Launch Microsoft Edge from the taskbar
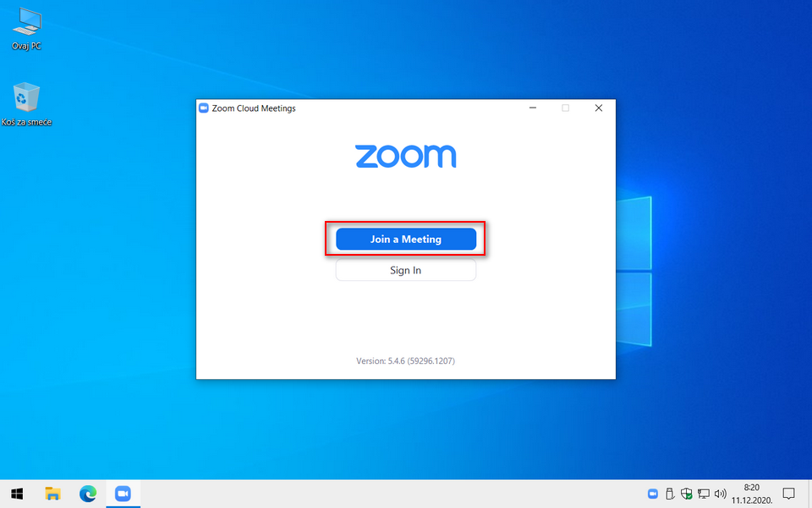This screenshot has height=508, width=812. [x=87, y=494]
